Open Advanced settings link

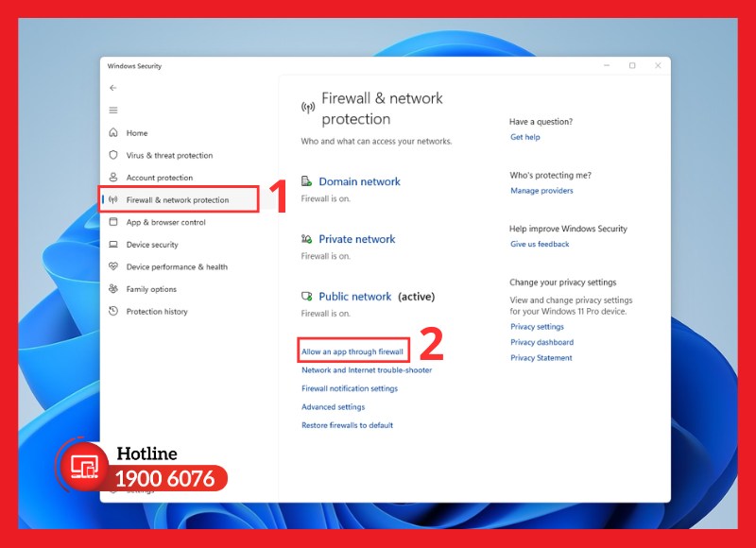pos(334,406)
